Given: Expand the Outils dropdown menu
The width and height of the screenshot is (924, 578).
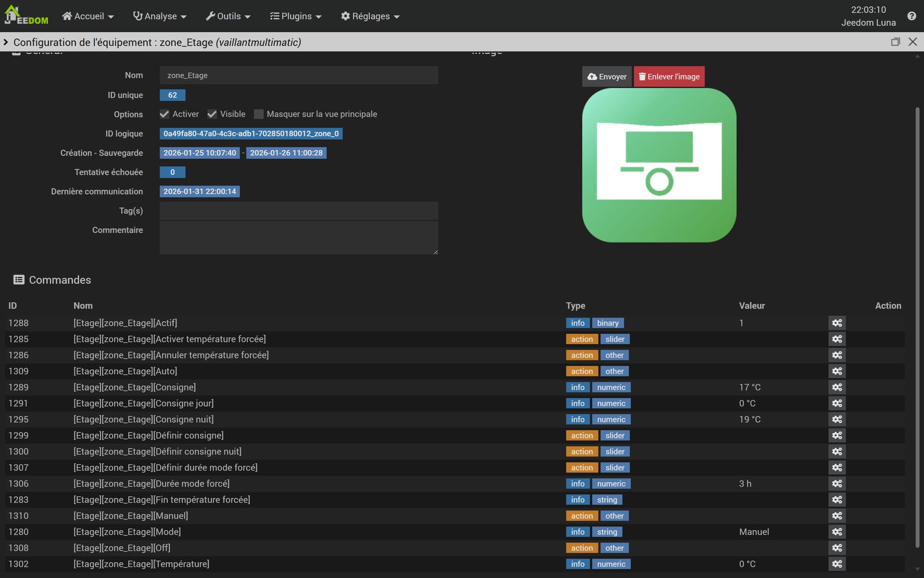Looking at the screenshot, I should [228, 16].
